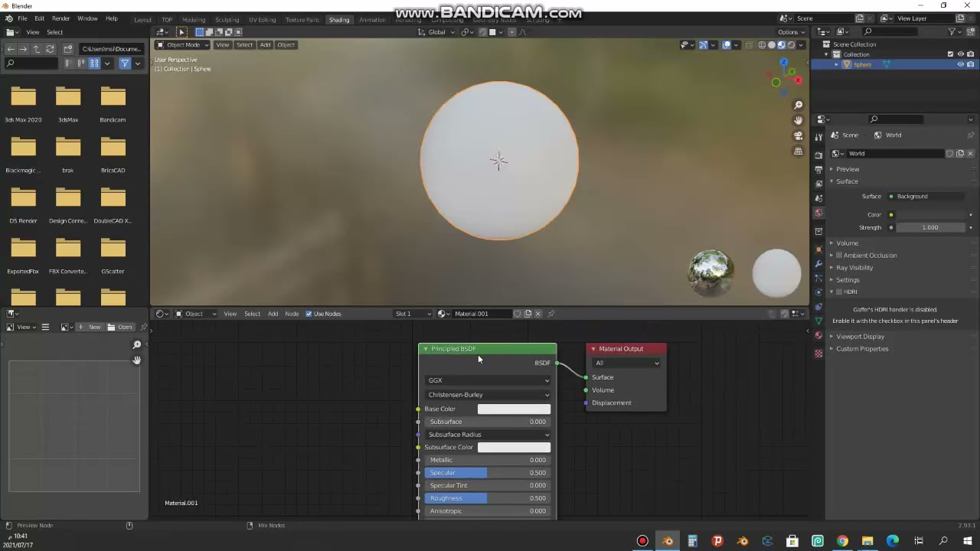Enable HDRI checkbox in World panel
This screenshot has height=551, width=980.
(x=839, y=292)
